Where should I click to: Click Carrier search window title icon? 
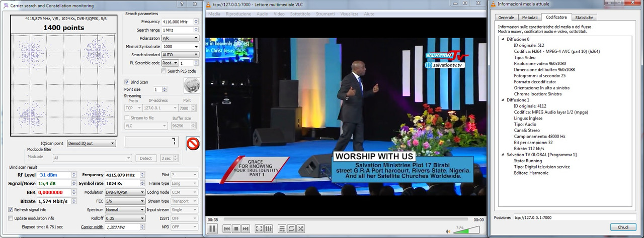(x=6, y=5)
